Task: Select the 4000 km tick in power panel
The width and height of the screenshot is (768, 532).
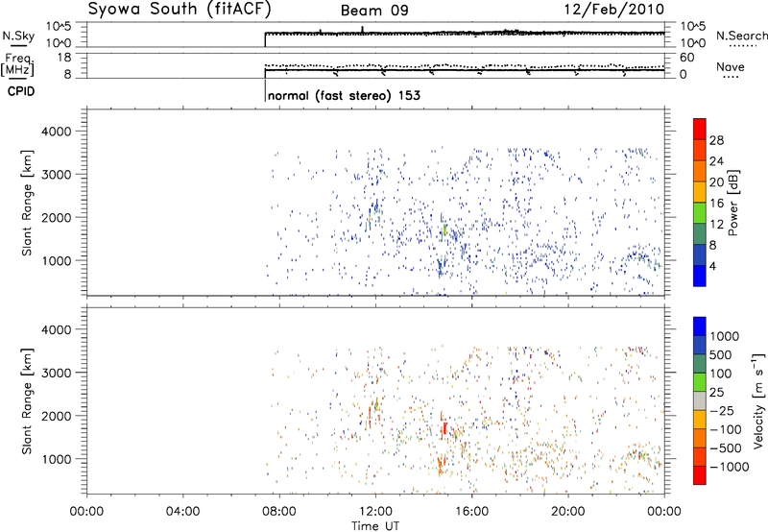Action: [57, 132]
